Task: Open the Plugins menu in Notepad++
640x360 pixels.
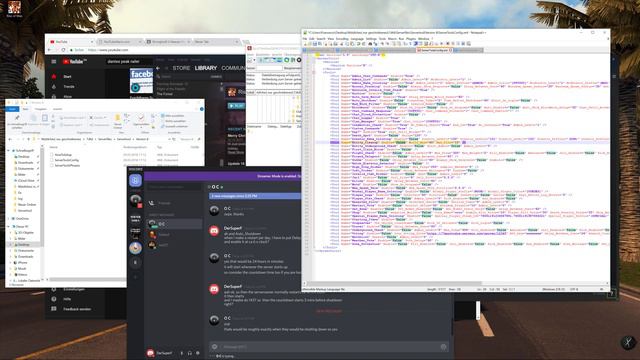Action: pyautogui.click(x=411, y=39)
